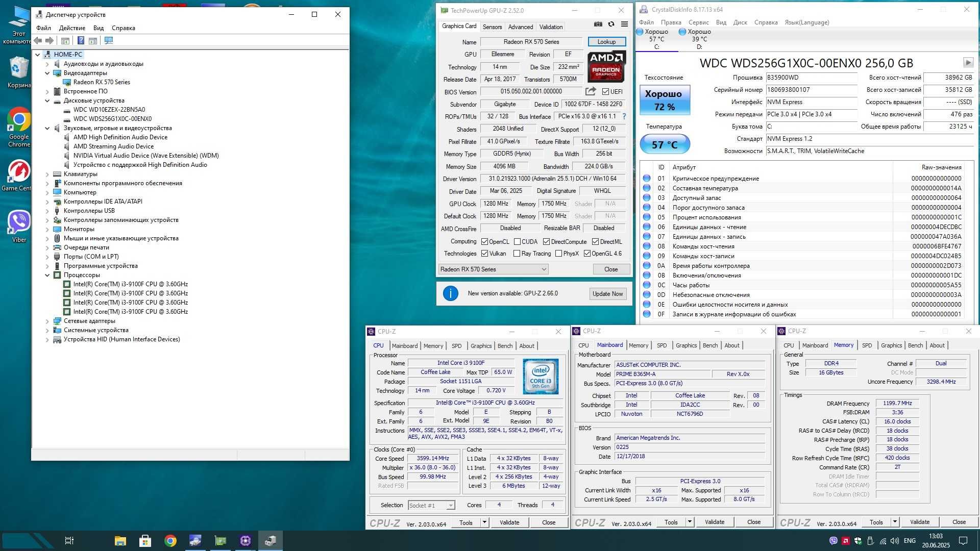Screen dimensions: 980x551
Task: Open the Сервис menu in CrystalDiskInfo
Action: [698, 22]
